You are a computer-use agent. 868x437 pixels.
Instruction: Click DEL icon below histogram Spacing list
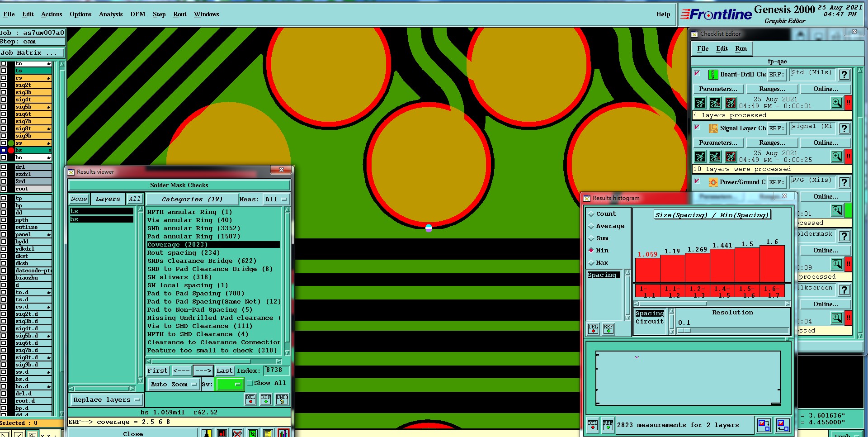593,329
